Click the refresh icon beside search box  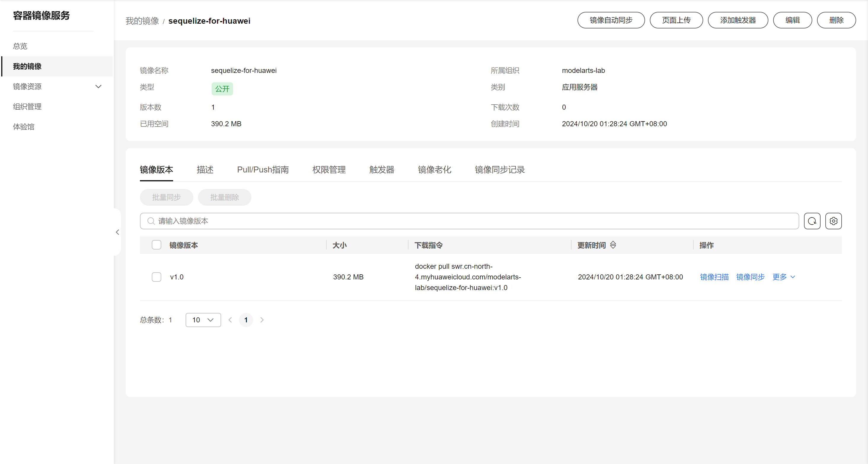[x=812, y=221]
